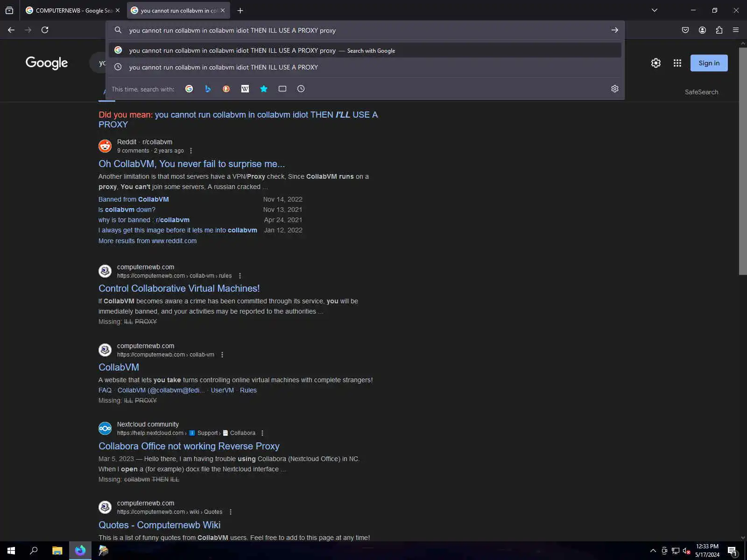
Task: Open the Windows notification center
Action: click(732, 551)
